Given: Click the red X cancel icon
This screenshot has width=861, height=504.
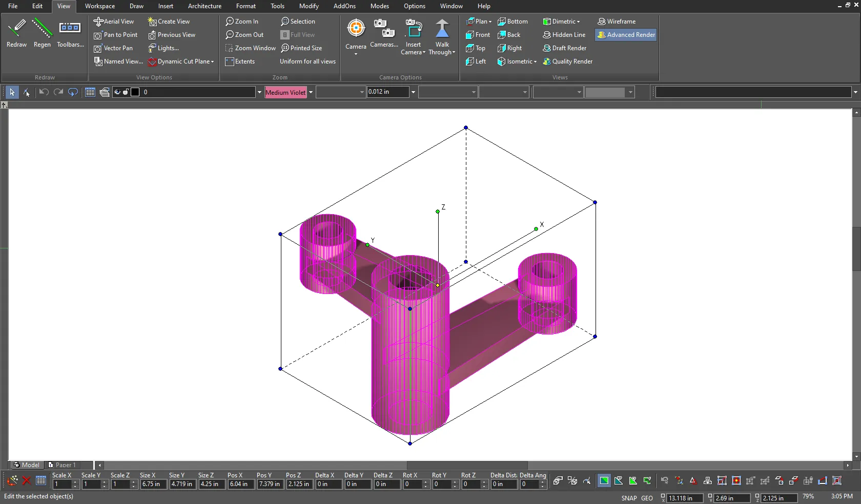Looking at the screenshot, I should tap(27, 481).
